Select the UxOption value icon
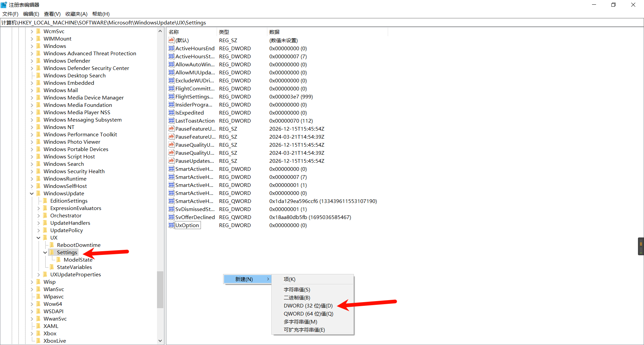Screen dimensions: 644x345 pyautogui.click(x=171, y=225)
